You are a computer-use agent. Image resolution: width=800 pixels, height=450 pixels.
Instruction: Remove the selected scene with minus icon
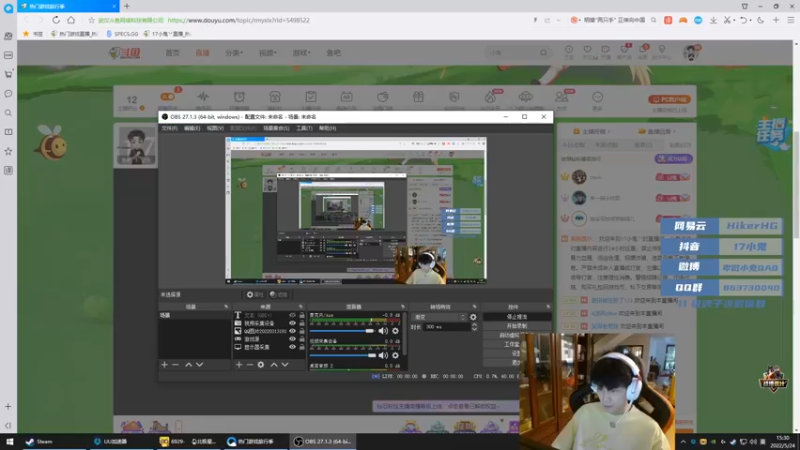click(176, 365)
